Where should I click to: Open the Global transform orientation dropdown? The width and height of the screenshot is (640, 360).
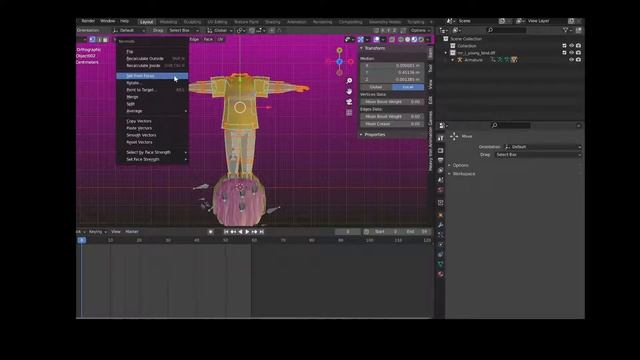(220, 30)
